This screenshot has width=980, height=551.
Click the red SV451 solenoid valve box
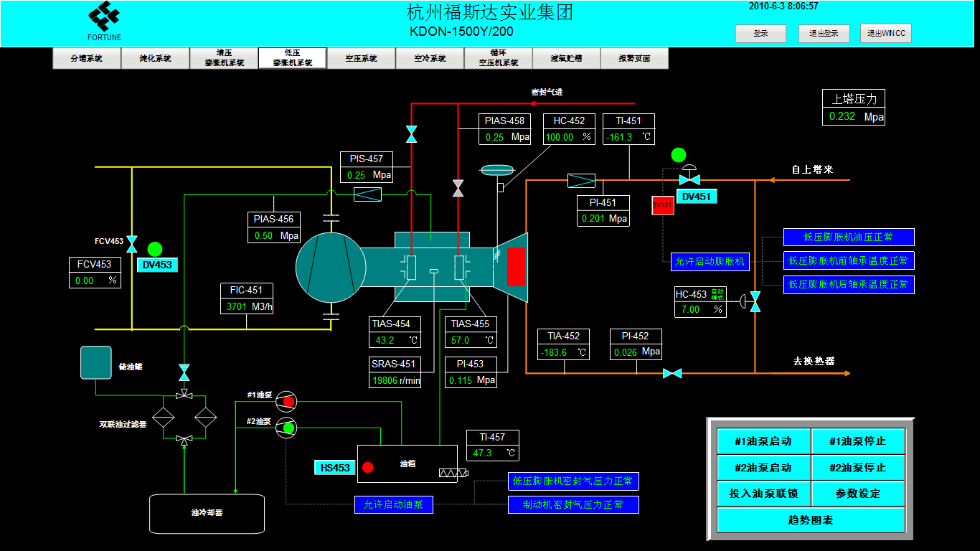click(662, 205)
